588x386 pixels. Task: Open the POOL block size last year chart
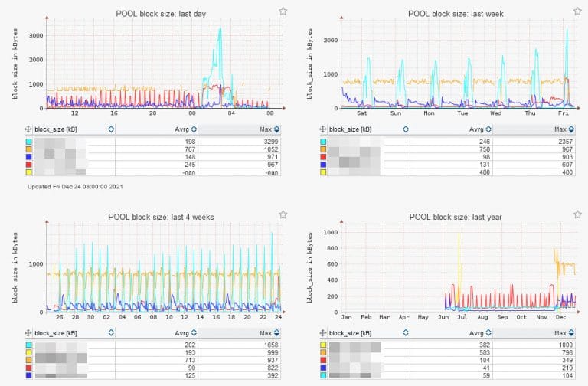click(x=459, y=267)
